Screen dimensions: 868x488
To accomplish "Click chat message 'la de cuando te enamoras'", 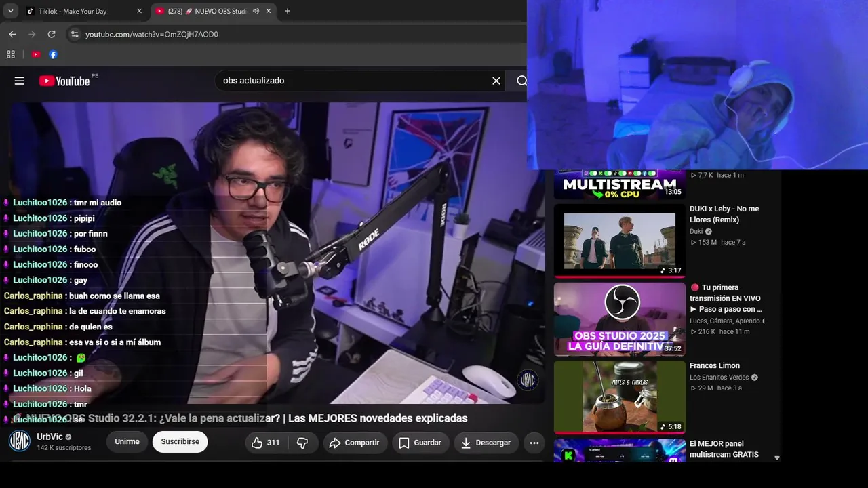I will (117, 312).
